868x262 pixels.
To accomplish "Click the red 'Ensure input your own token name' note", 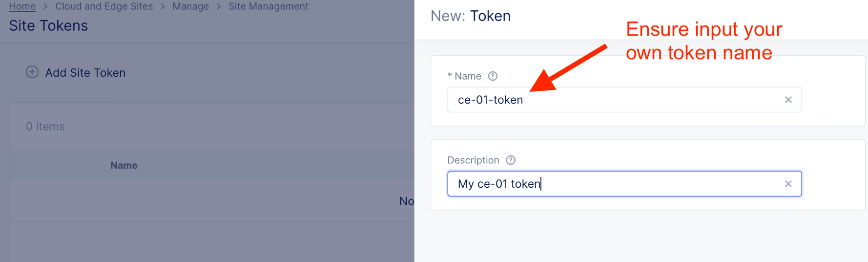I will (x=703, y=41).
